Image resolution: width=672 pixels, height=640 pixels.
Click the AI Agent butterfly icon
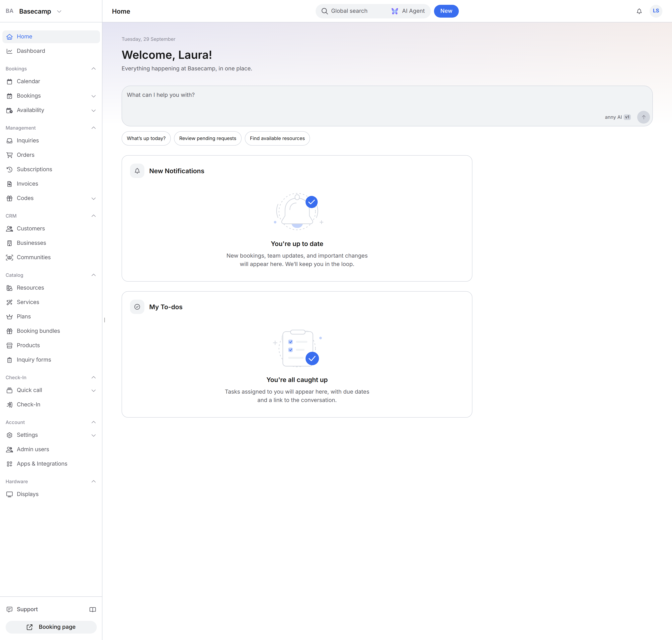click(395, 11)
